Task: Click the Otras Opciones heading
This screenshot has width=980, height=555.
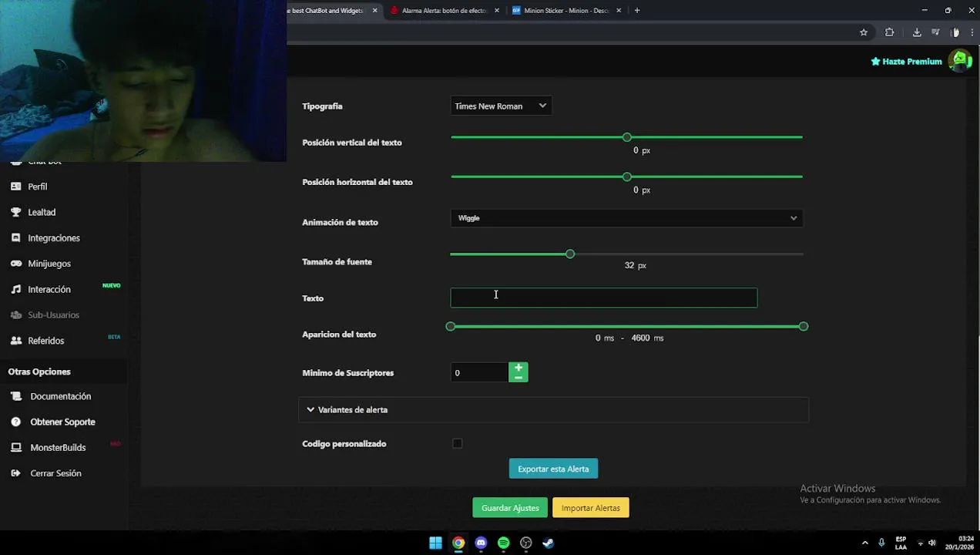Action: (39, 372)
